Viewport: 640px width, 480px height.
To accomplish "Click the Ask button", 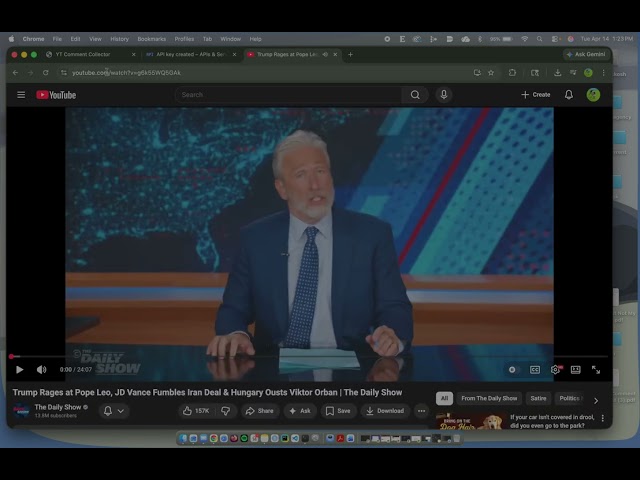I will click(x=300, y=411).
